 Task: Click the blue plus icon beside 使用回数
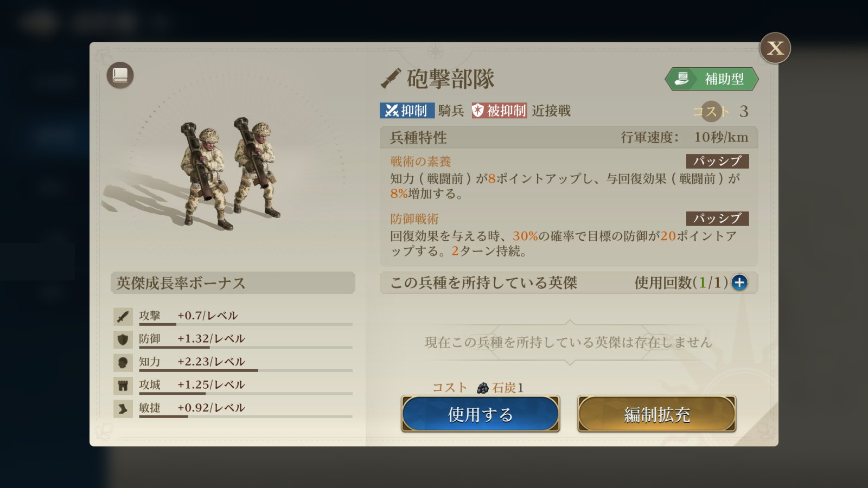pos(739,282)
